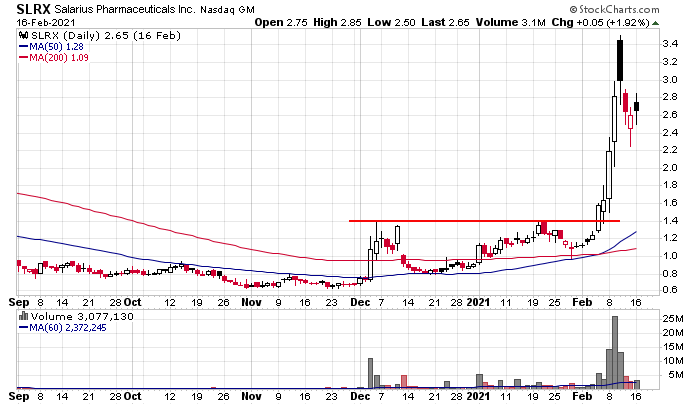Click the 20M volume axis label
The image size is (700, 405).
[x=673, y=333]
